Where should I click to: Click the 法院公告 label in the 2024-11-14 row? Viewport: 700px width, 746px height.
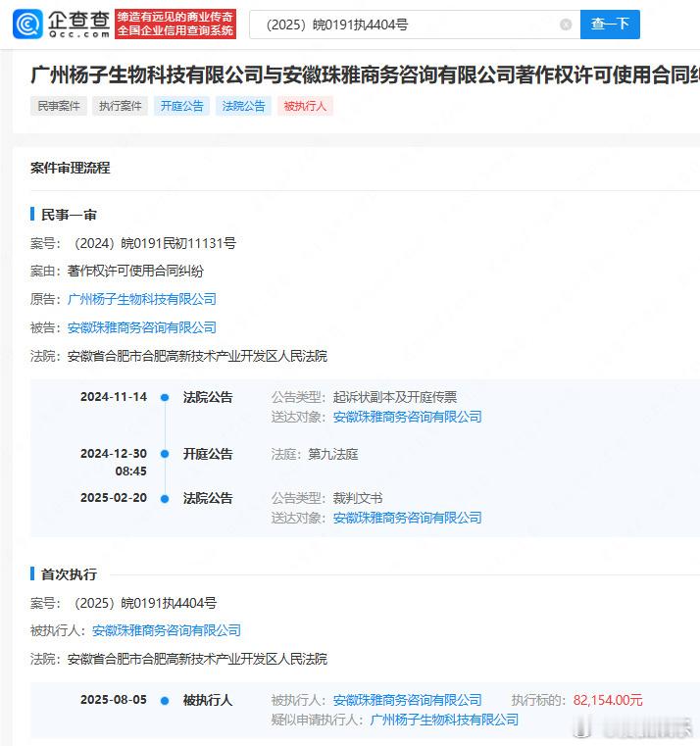click(208, 397)
